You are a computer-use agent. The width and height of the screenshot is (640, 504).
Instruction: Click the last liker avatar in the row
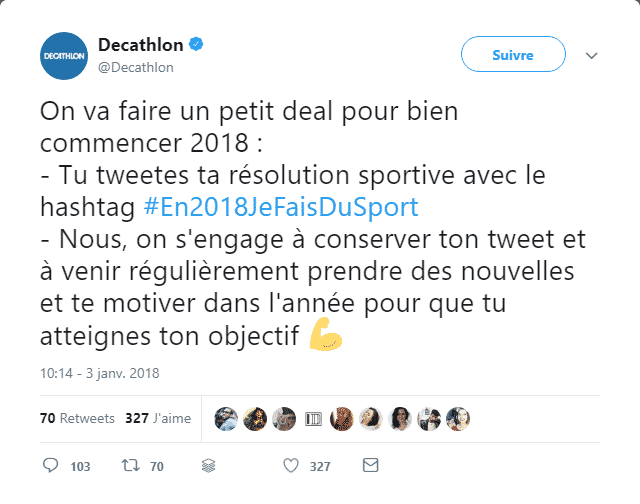click(458, 418)
